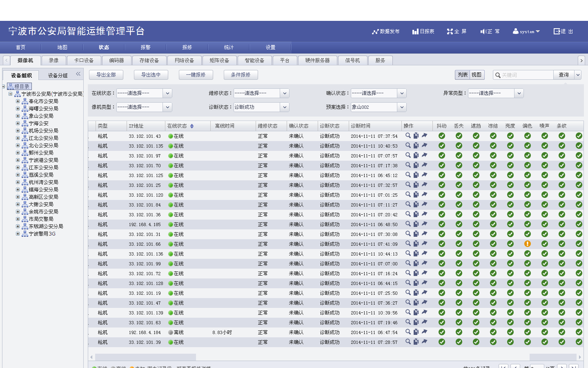
Task: Open the system user menu
Action: 526,31
